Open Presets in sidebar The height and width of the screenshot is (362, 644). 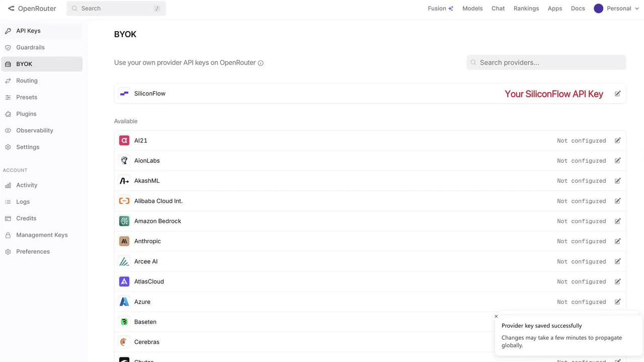pyautogui.click(x=42, y=97)
